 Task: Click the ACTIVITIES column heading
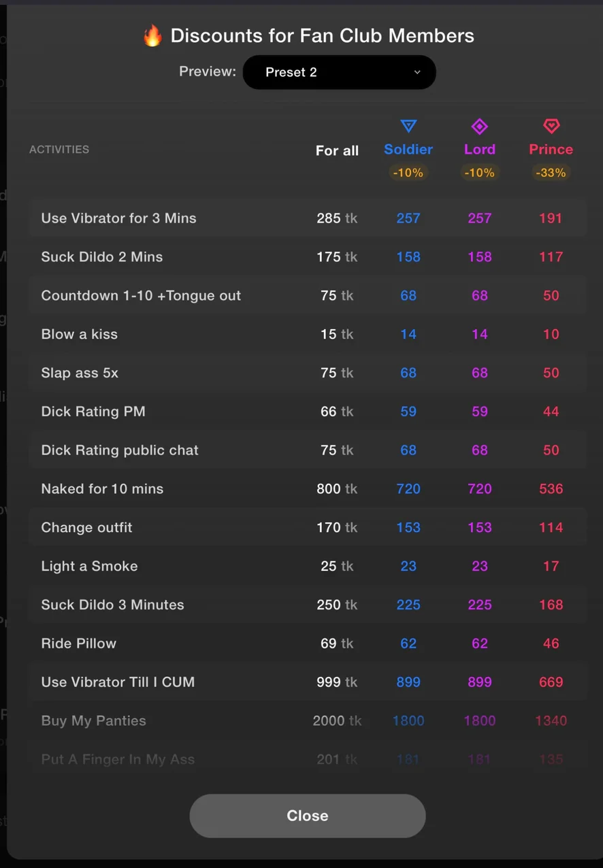pos(59,150)
